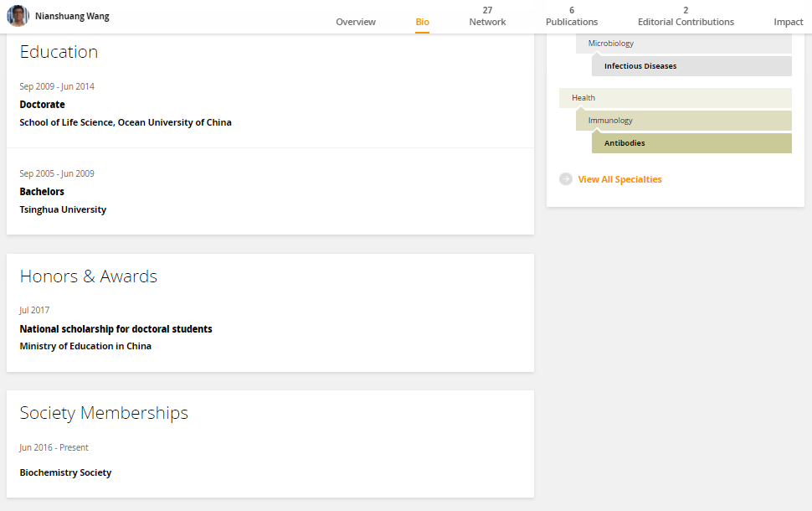Click Nianshuang Wang's profile avatar
812x511 pixels.
pos(18,16)
